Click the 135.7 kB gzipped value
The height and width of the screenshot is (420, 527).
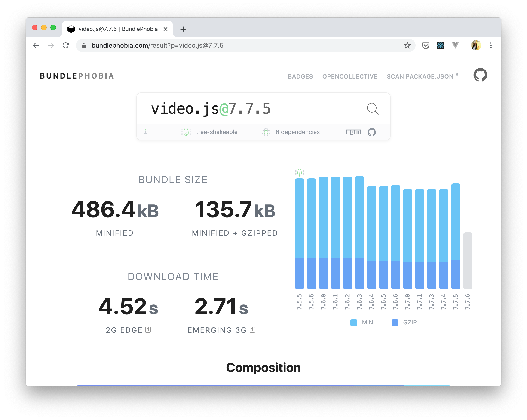(x=235, y=210)
